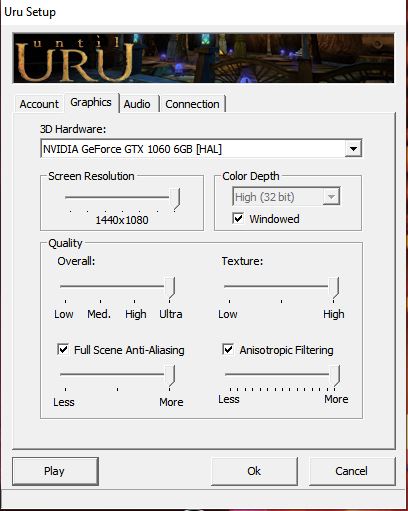Toggle the Anisotropic Filtering checkbox
Image resolution: width=408 pixels, height=511 pixels.
228,349
